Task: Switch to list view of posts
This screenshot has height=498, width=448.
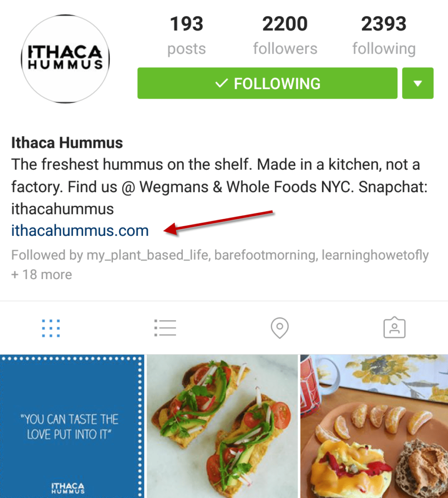Action: tap(165, 328)
